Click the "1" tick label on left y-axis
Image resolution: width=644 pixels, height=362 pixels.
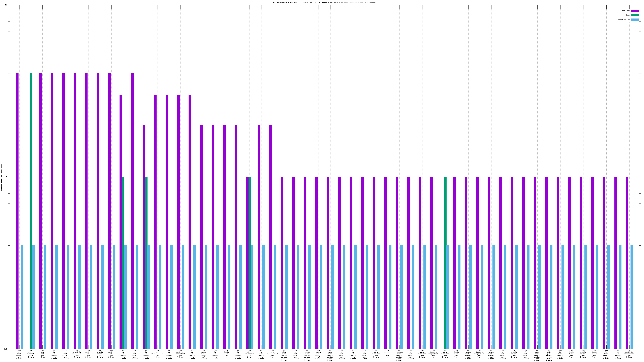6,177
